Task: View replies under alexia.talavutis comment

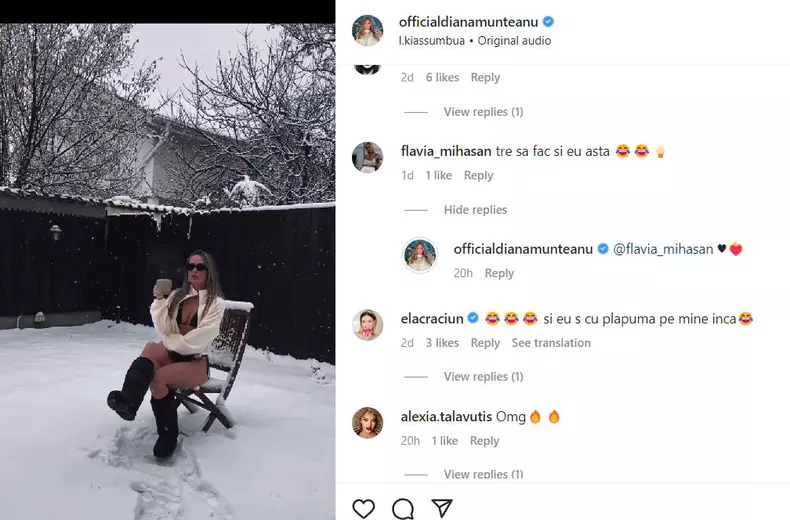Action: [483, 474]
